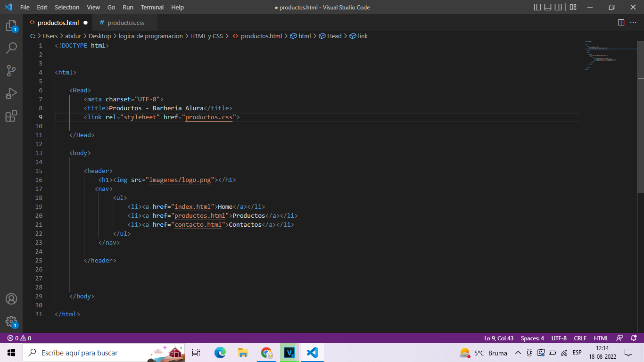
Task: Toggle the Panel layout icon
Action: coord(548,7)
